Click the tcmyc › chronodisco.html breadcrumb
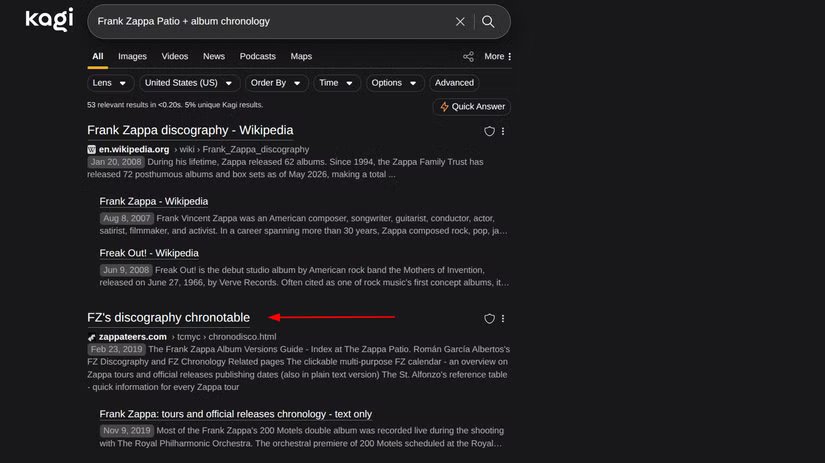 (x=224, y=337)
